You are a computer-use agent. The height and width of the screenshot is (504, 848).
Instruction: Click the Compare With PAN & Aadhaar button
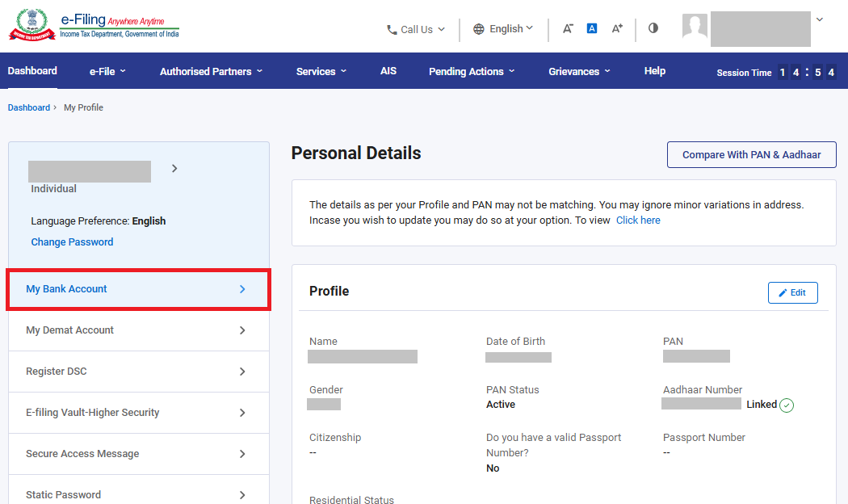tap(751, 154)
